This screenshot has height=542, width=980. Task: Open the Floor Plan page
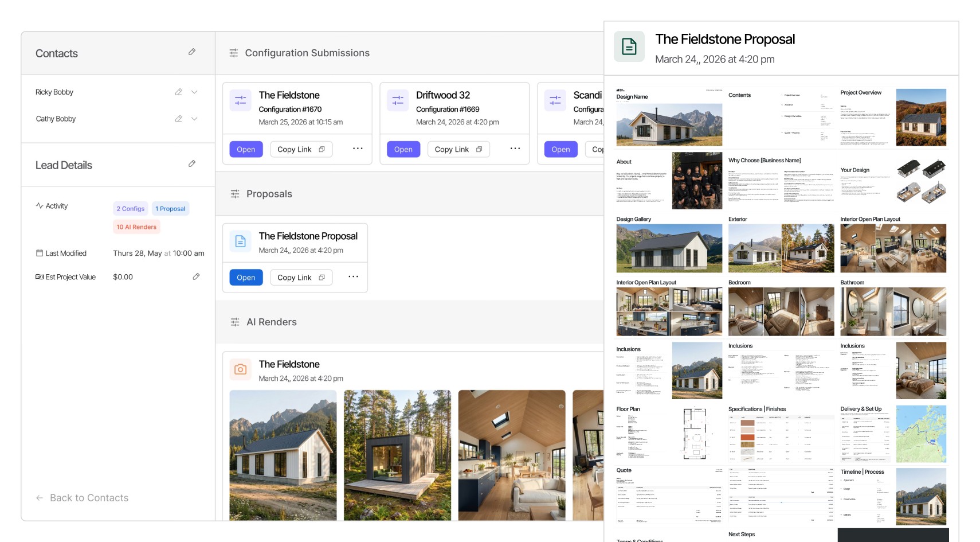click(669, 434)
